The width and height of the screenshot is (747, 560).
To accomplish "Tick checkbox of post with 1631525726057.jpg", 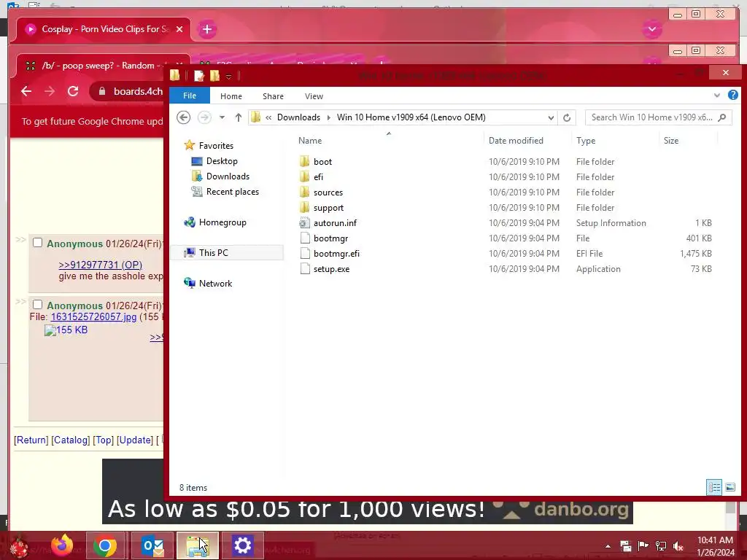I will [38, 305].
